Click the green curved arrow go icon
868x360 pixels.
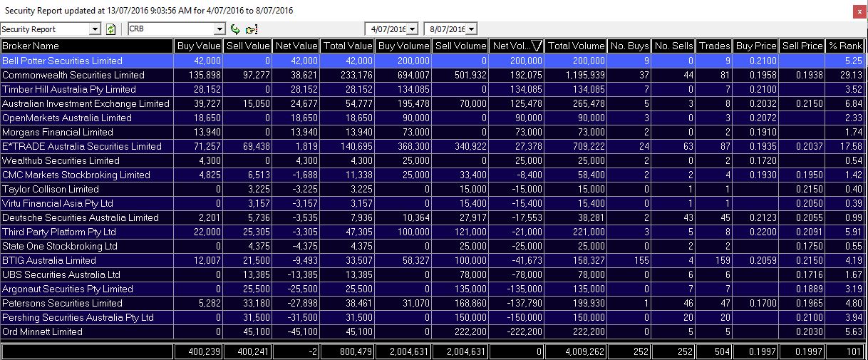click(x=236, y=29)
